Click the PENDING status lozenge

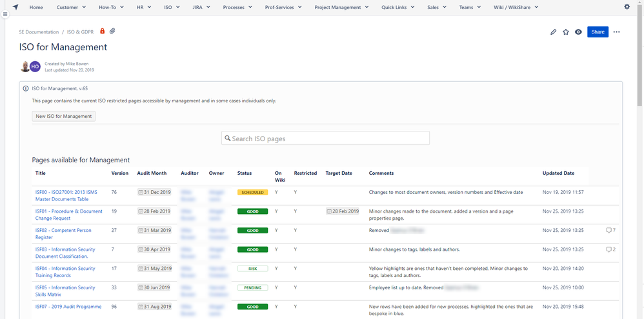[252, 287]
